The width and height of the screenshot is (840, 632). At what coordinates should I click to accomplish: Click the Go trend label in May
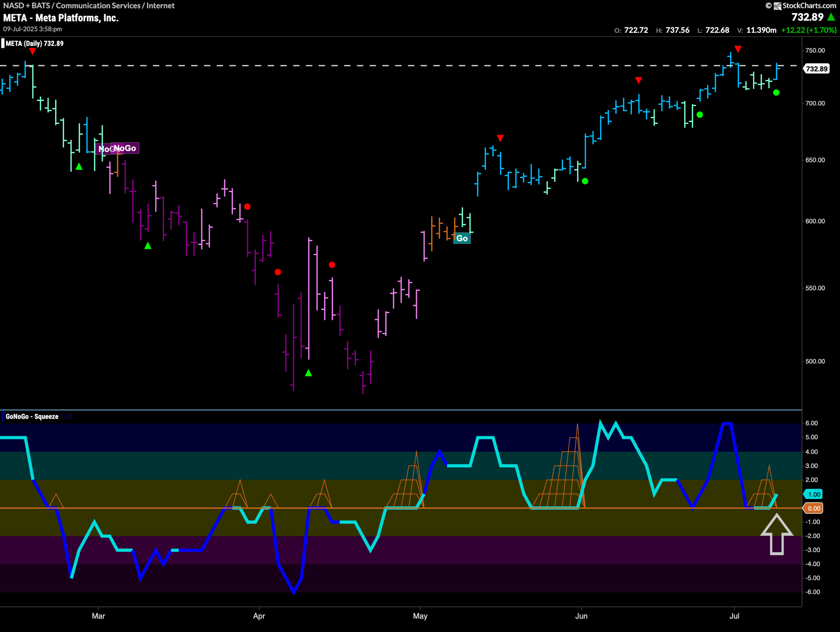click(x=462, y=238)
